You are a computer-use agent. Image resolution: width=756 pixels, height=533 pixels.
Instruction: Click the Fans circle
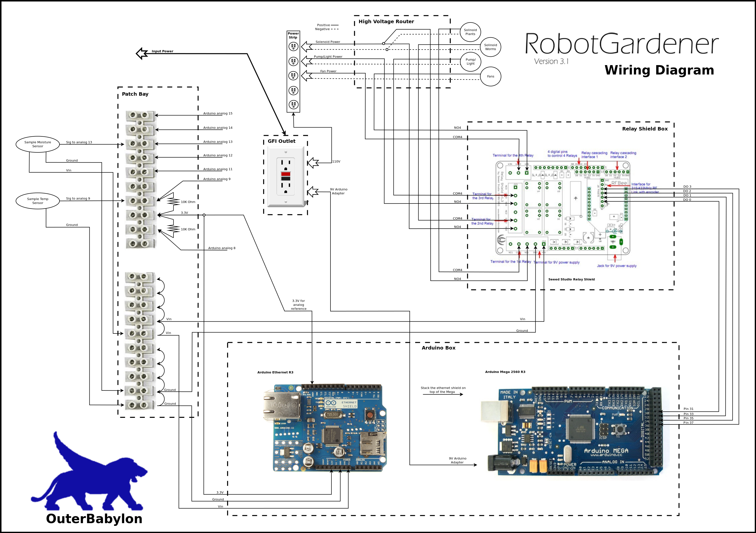pos(491,76)
